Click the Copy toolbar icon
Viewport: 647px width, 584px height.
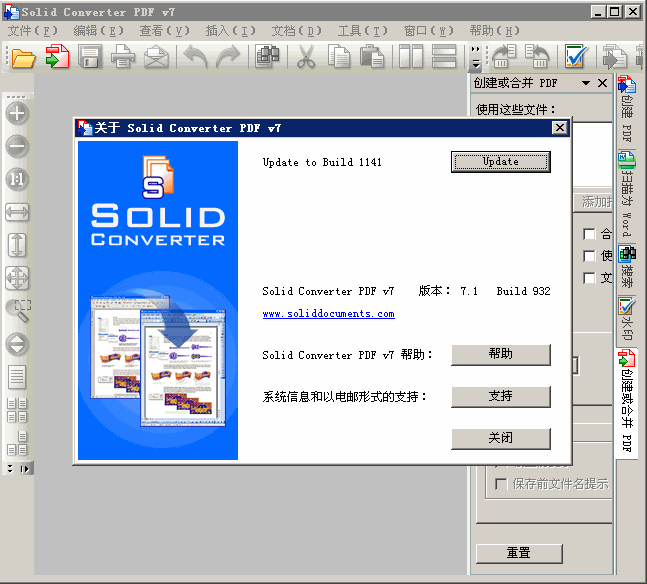(x=339, y=57)
